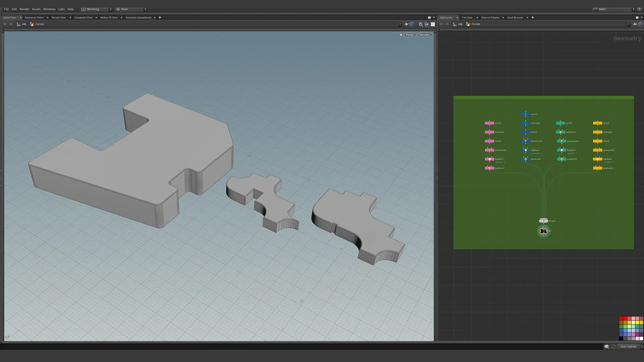Viewport: 644px width, 362px height.
Task: Select the yellow curve5 node
Action: coord(598,123)
